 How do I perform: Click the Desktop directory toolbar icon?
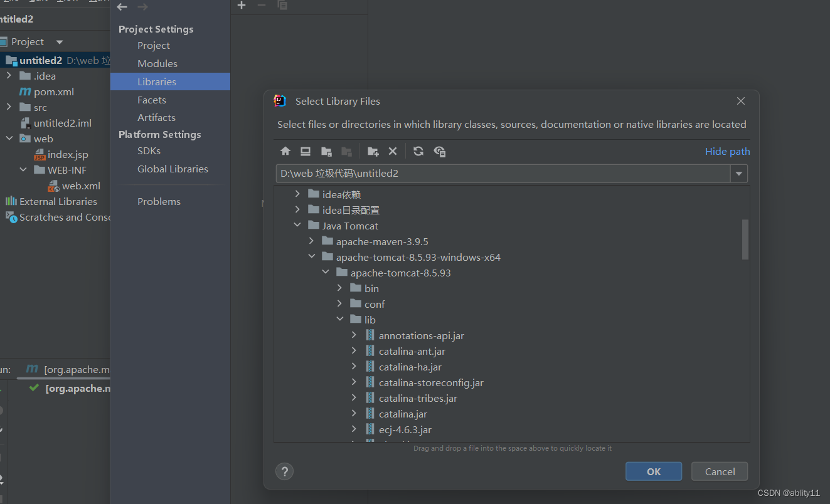tap(306, 151)
